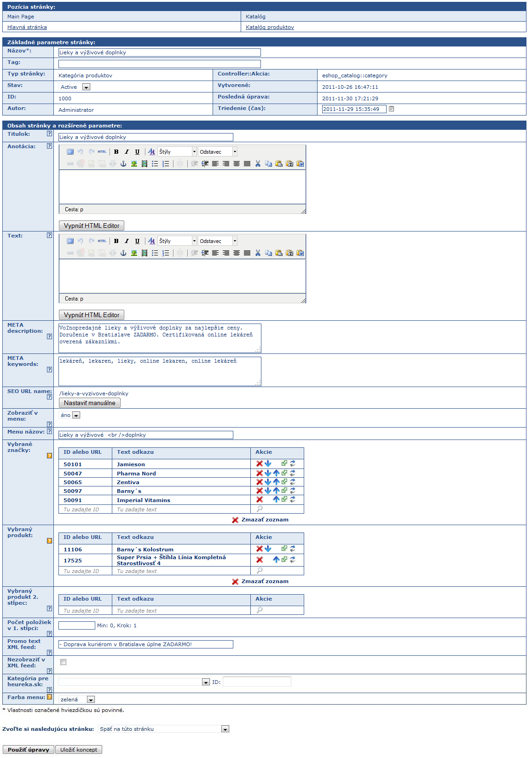
Task: Open the calendar icon next to Triedenie
Action: 392,109
